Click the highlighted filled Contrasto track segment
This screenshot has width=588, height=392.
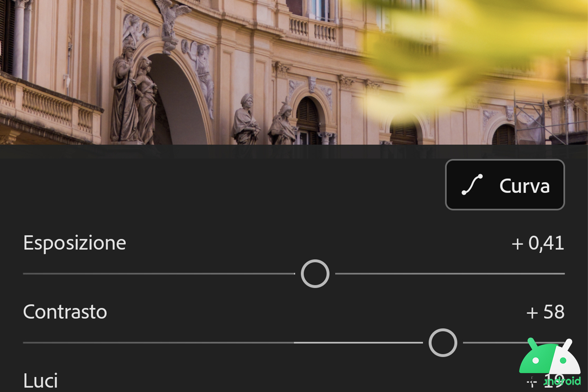coord(358,343)
